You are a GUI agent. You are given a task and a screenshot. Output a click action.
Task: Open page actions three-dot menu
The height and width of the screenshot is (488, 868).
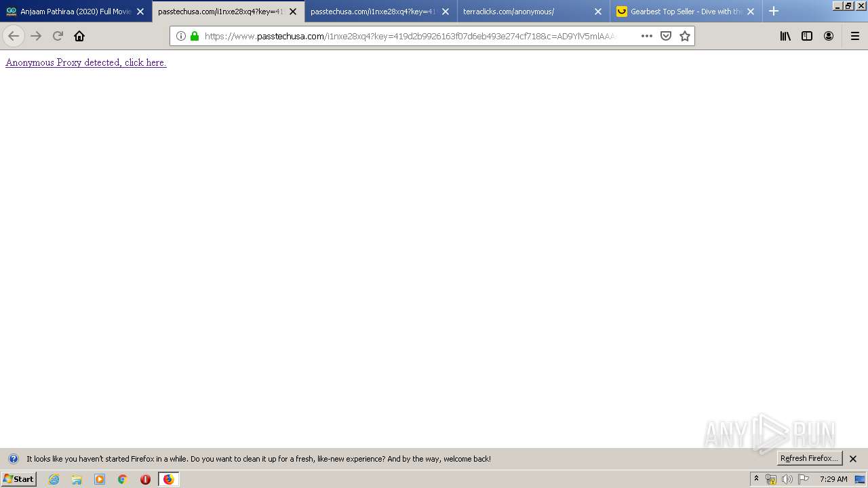[646, 36]
